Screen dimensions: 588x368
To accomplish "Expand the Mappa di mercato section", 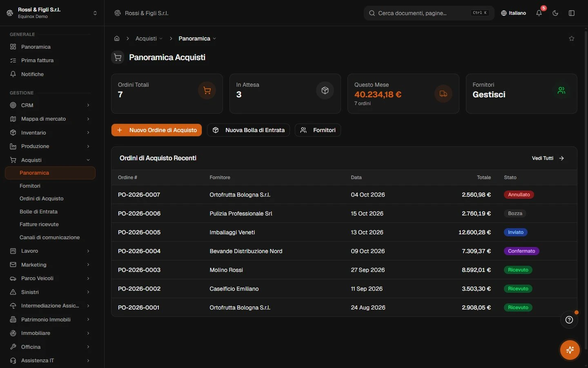I will click(x=50, y=119).
